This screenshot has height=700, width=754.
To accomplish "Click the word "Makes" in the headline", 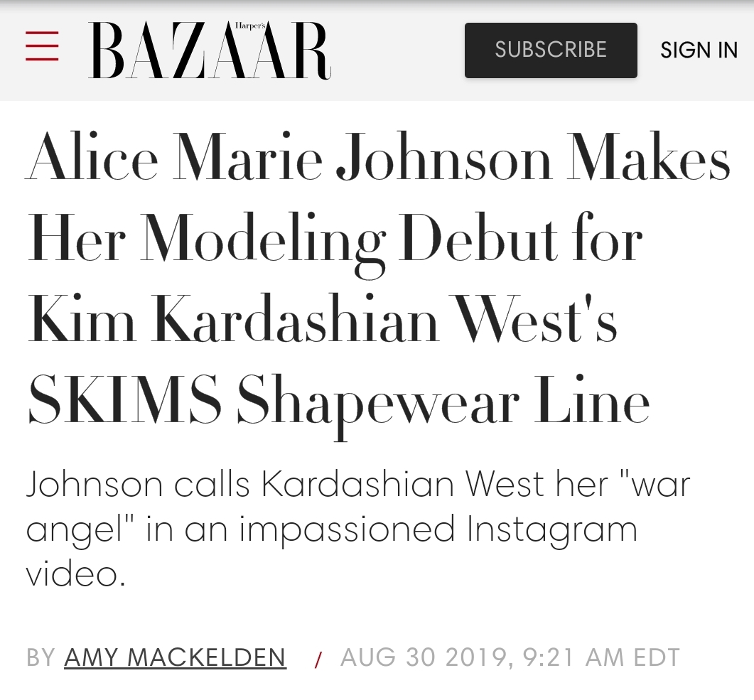I will (649, 158).
